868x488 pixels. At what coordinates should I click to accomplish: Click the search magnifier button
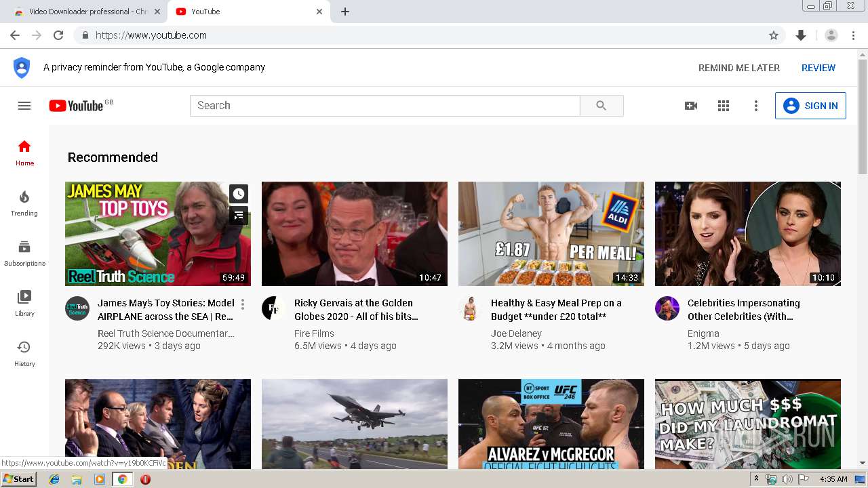[601, 106]
